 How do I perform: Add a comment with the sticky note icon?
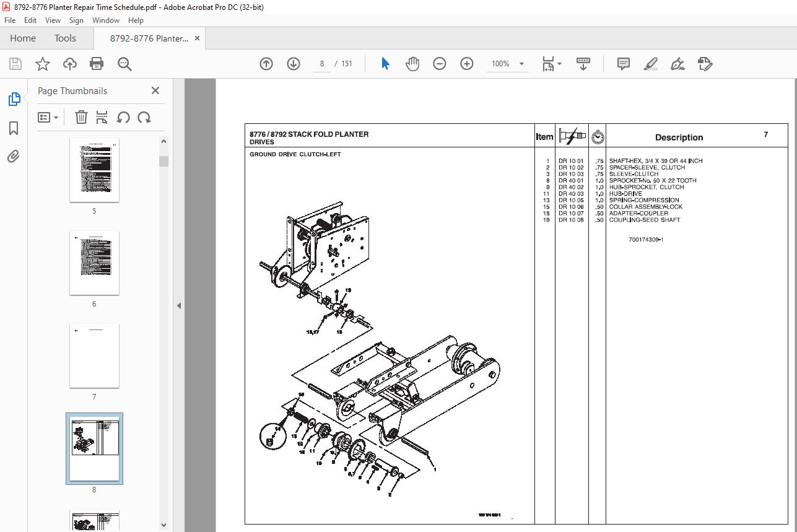(x=624, y=64)
